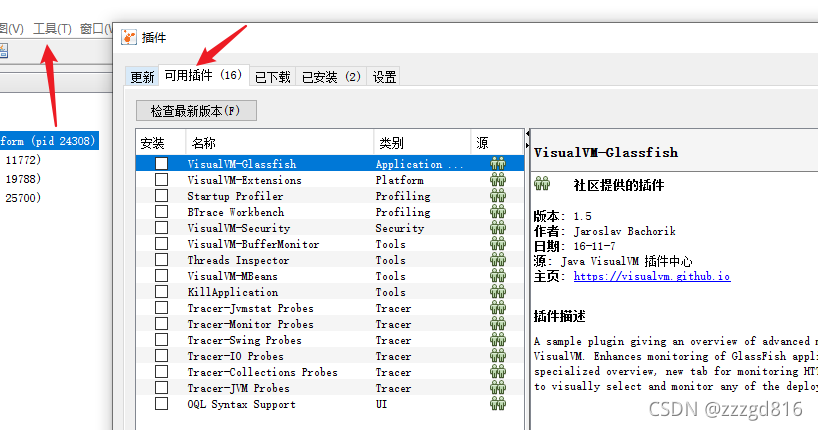Viewport: 818px width, 430px height.
Task: Tick the Tracer-Swing Probes install checkbox
Action: click(x=162, y=340)
